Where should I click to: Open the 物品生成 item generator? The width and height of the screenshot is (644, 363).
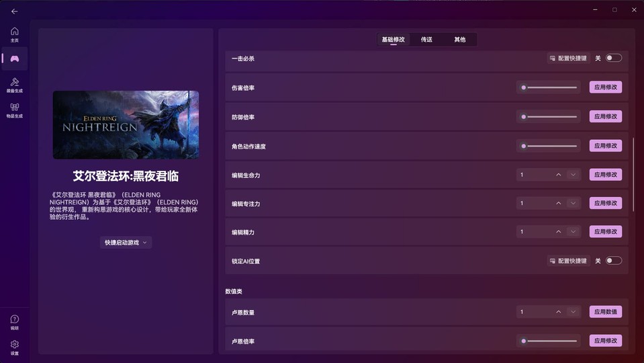[14, 110]
